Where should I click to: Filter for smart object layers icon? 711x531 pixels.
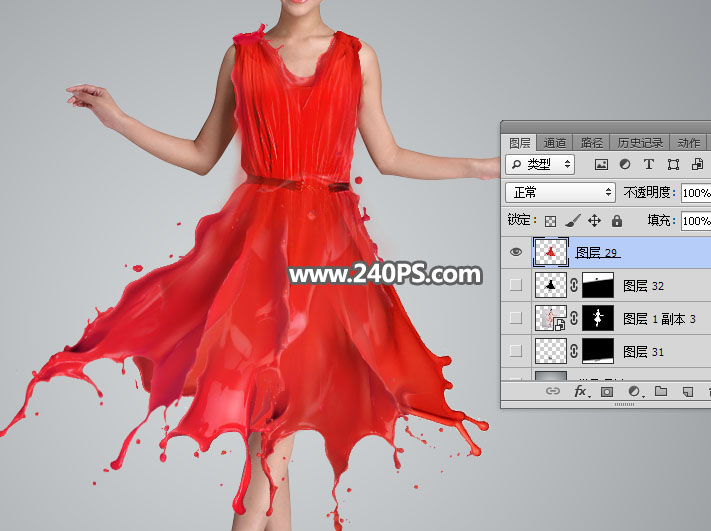pyautogui.click(x=697, y=164)
